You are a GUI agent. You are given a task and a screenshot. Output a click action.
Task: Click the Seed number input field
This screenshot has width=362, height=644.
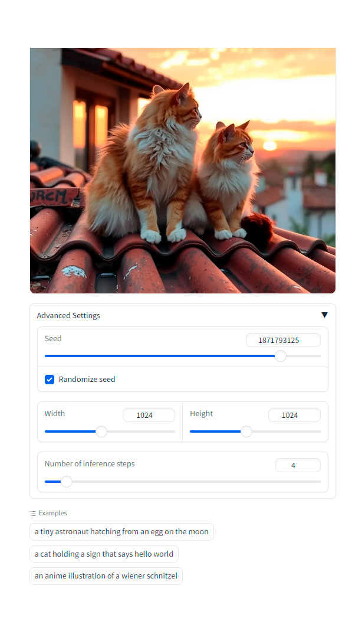(283, 340)
